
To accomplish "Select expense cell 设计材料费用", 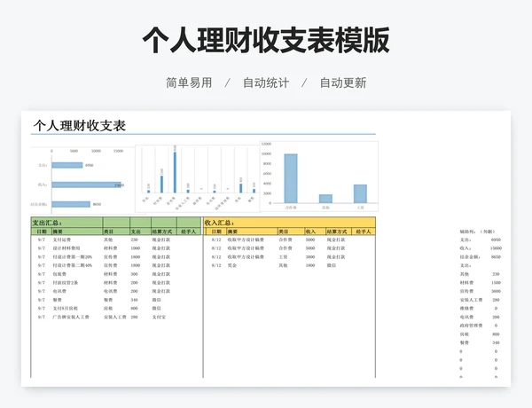I will coord(66,248).
